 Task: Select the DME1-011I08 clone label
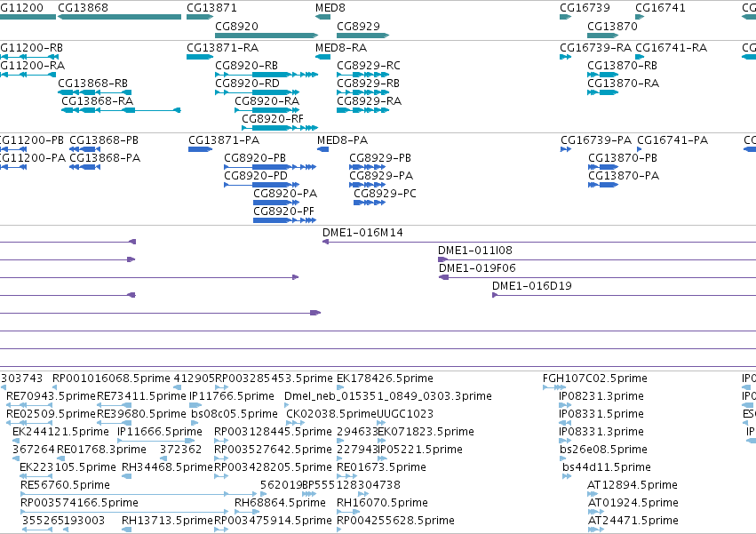click(x=475, y=251)
